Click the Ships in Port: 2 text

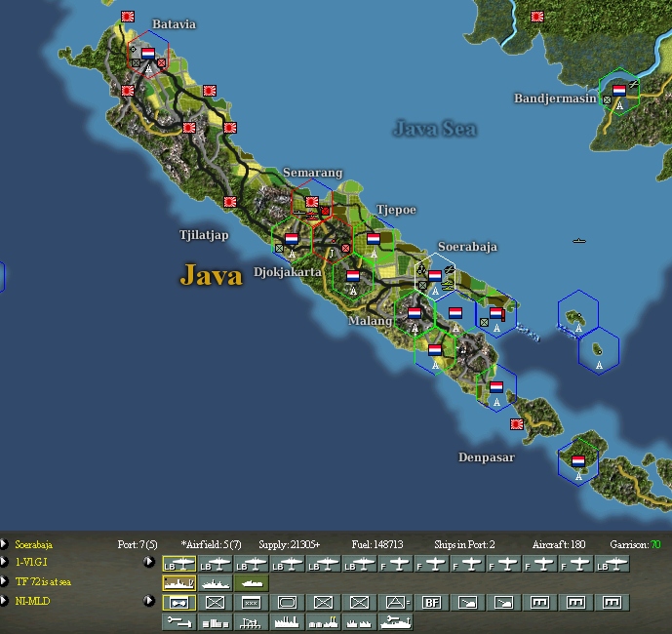tap(464, 544)
